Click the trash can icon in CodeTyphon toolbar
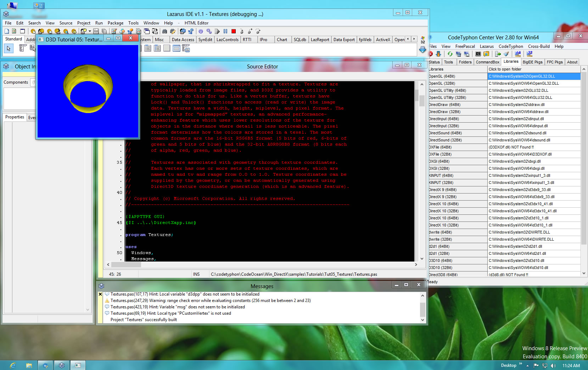Screen dimensions: 588x370 458,54
